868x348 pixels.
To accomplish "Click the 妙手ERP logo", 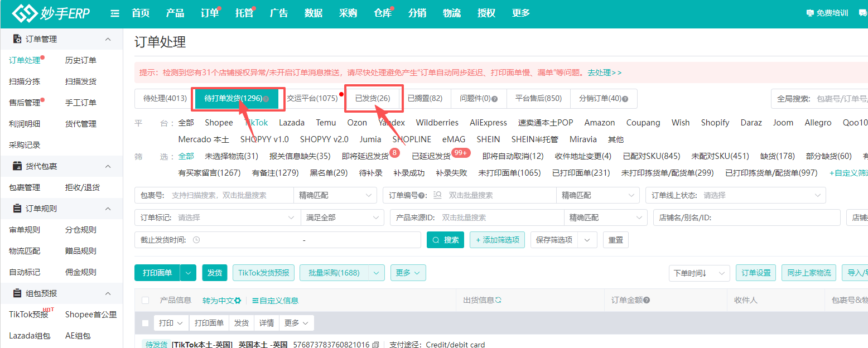I will tap(51, 13).
